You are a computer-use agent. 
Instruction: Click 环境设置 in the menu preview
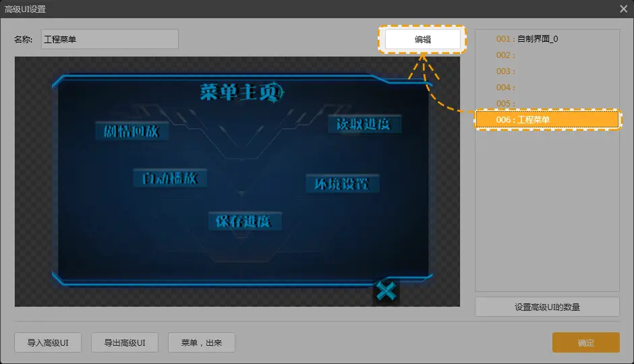342,183
